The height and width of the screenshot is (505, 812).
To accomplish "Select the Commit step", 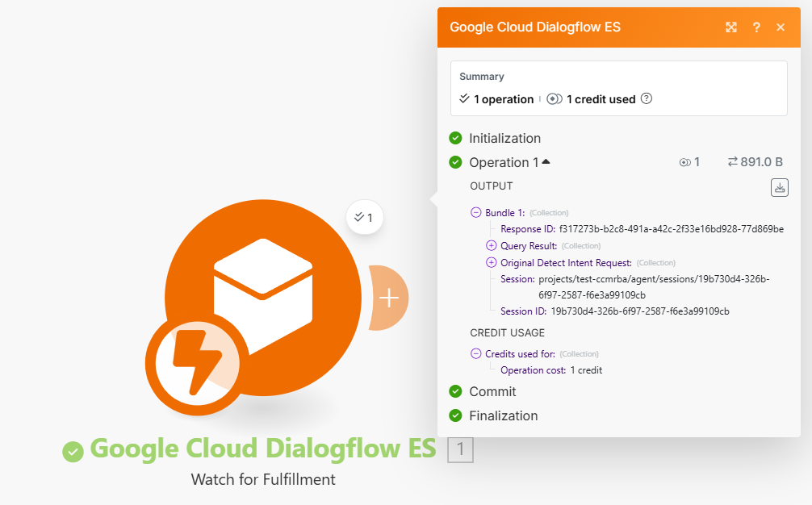I will pyautogui.click(x=492, y=391).
